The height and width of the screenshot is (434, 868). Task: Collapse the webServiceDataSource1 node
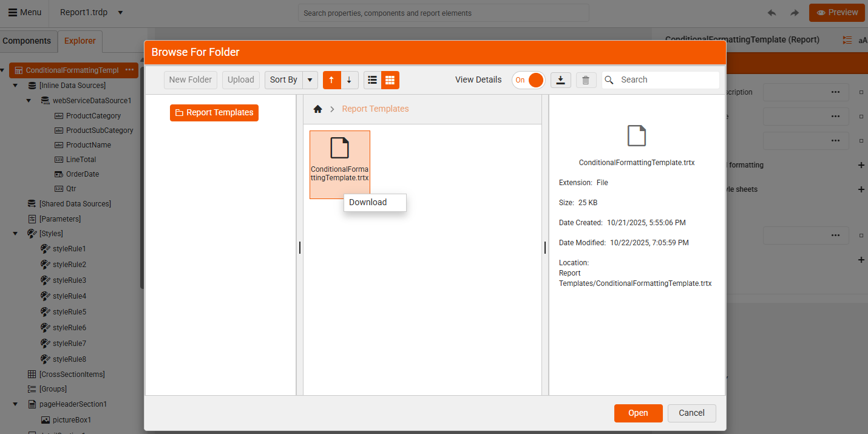click(29, 101)
